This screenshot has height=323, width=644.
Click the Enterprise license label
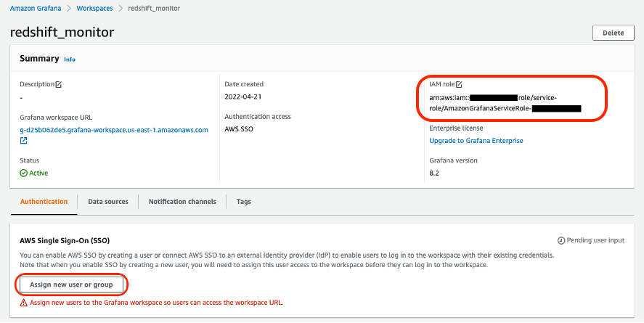pyautogui.click(x=456, y=128)
